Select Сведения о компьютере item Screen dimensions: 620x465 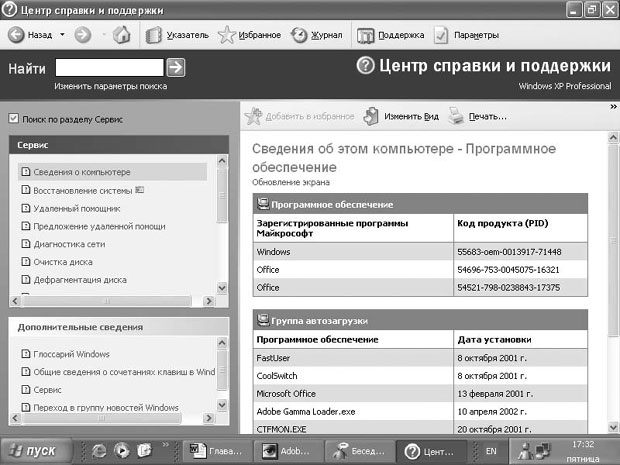pyautogui.click(x=112, y=172)
